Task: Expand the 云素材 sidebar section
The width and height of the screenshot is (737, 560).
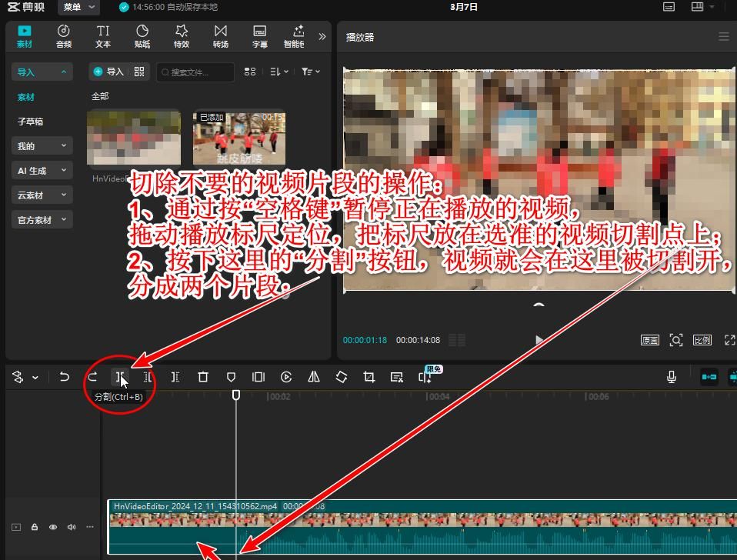Action: pos(42,195)
